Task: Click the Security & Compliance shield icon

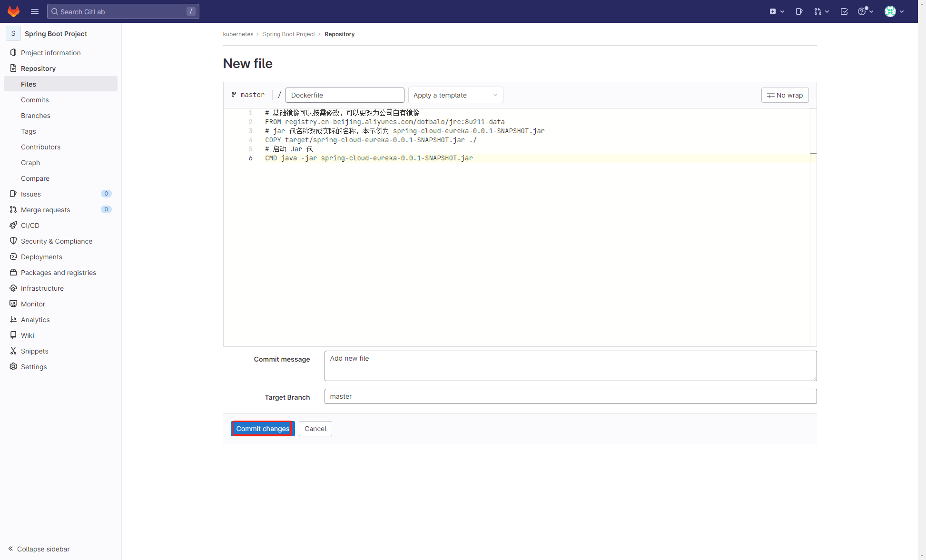Action: pos(13,241)
